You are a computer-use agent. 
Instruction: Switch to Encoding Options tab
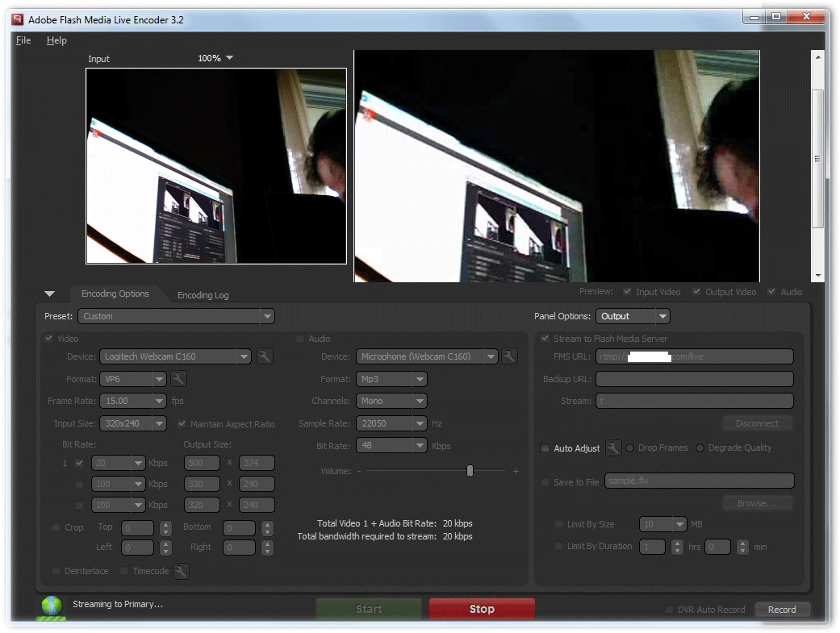(115, 294)
